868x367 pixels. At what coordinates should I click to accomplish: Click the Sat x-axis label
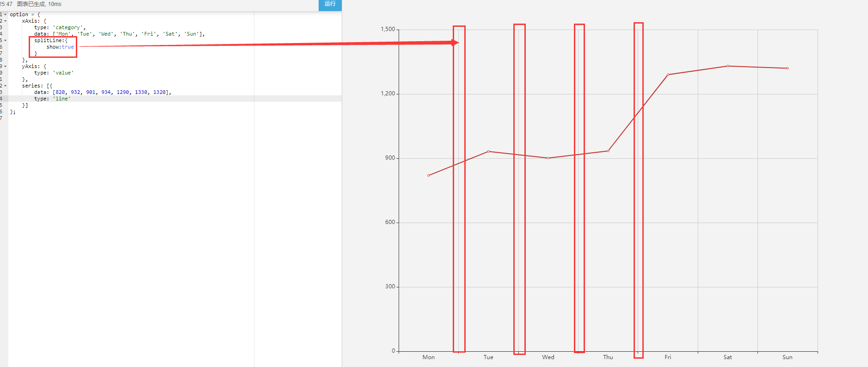[728, 357]
